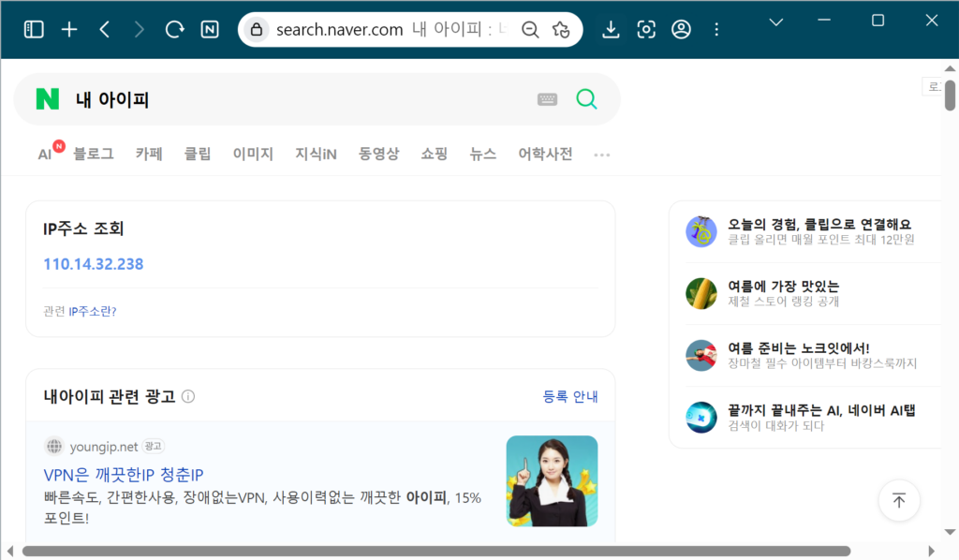Click the zoom out magnifier icon
Image resolution: width=959 pixels, height=560 pixels.
coord(530,29)
